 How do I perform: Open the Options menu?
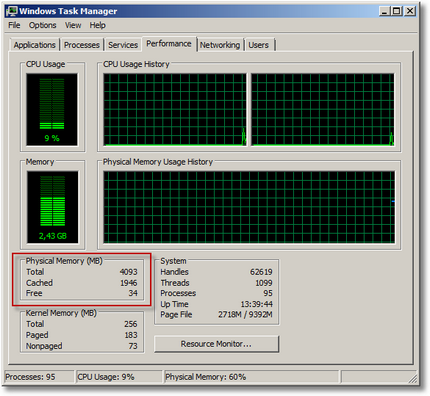42,25
